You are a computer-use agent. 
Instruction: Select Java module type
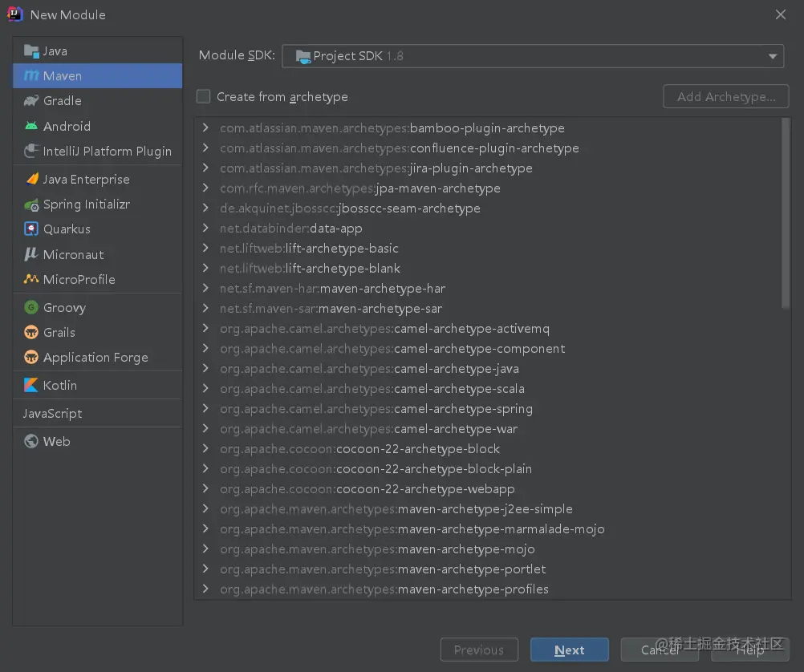click(97, 51)
